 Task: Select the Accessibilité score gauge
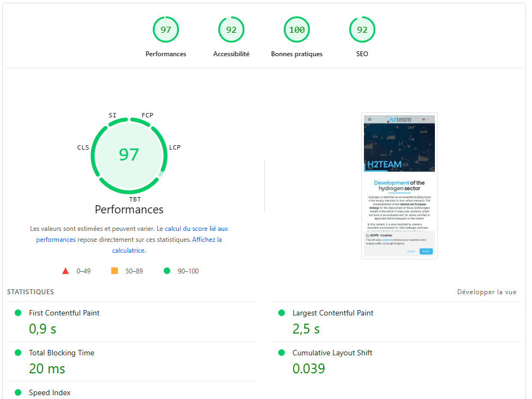click(231, 30)
